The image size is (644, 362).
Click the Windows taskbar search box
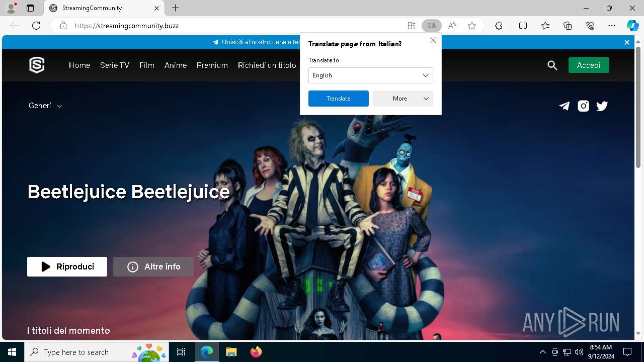pos(97,352)
